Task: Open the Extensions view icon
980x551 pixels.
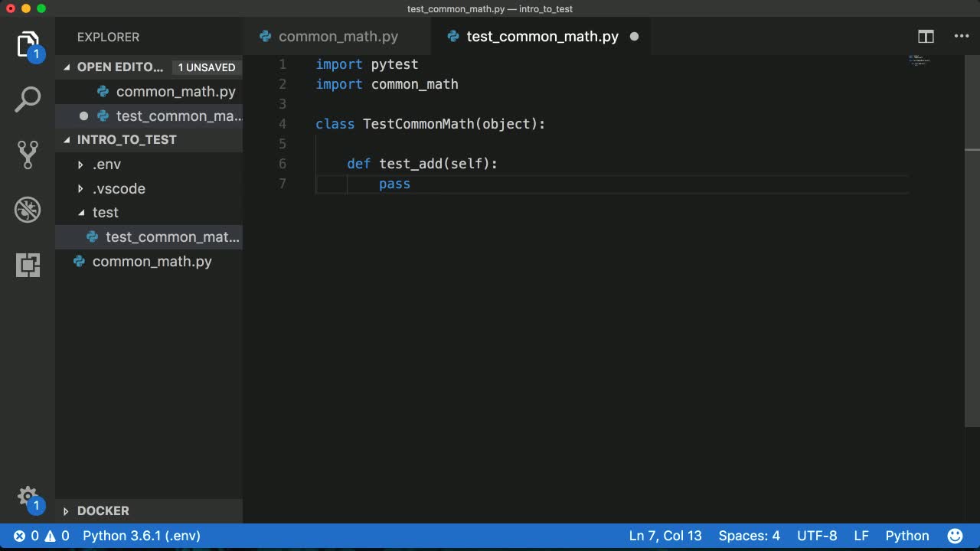Action: pos(28,265)
